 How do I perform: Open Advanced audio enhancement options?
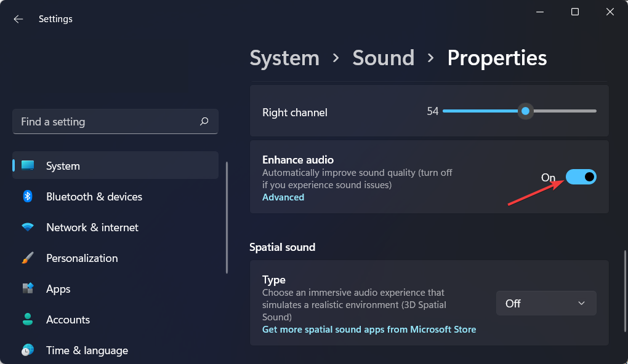(283, 197)
